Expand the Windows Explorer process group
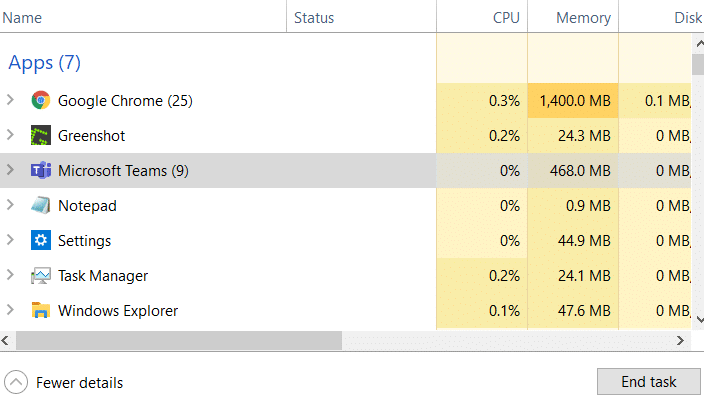The width and height of the screenshot is (704, 403). (10, 310)
